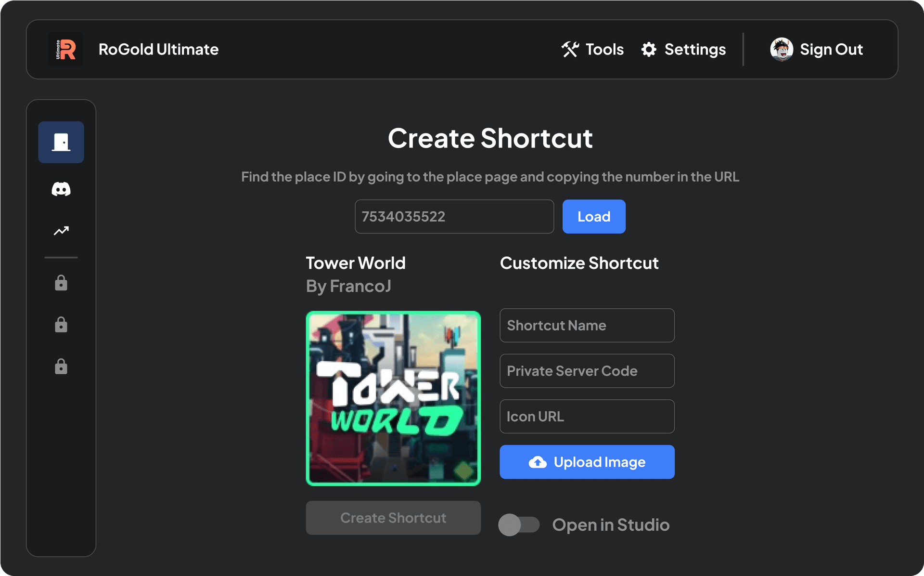Screen dimensions: 924x576
Task: Enter text in Private Server Code field
Action: coord(586,370)
